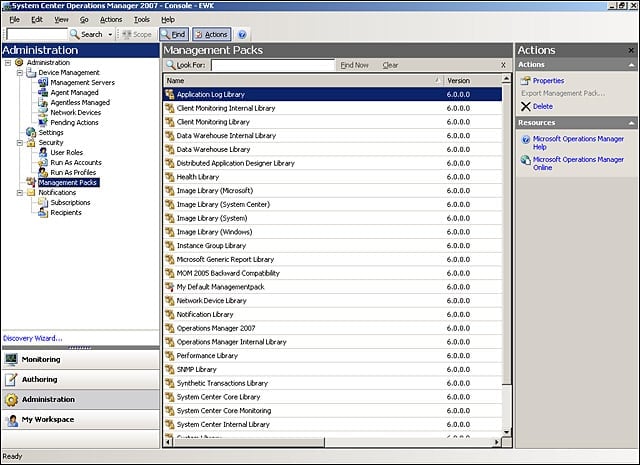Toggle the Actions toolbar button
The height and width of the screenshot is (465, 640).
pyautogui.click(x=212, y=35)
